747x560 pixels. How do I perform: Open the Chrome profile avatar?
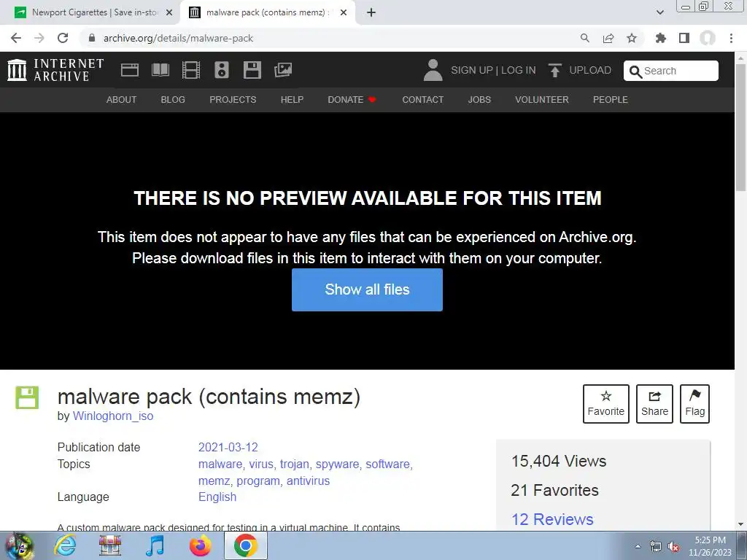708,38
